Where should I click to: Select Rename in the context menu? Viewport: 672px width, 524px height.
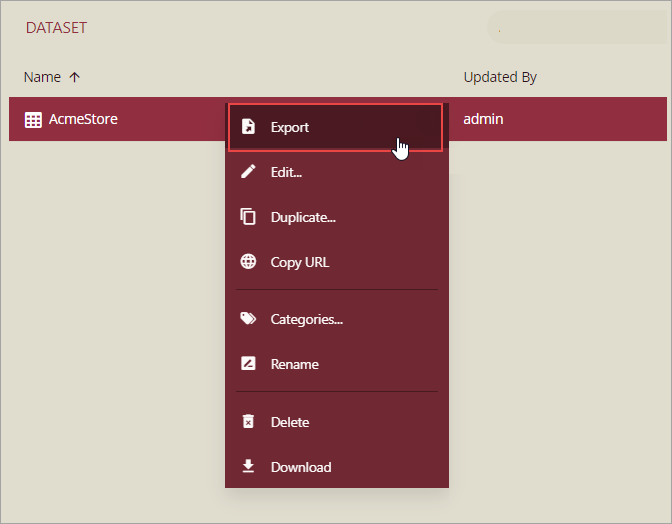coord(337,364)
